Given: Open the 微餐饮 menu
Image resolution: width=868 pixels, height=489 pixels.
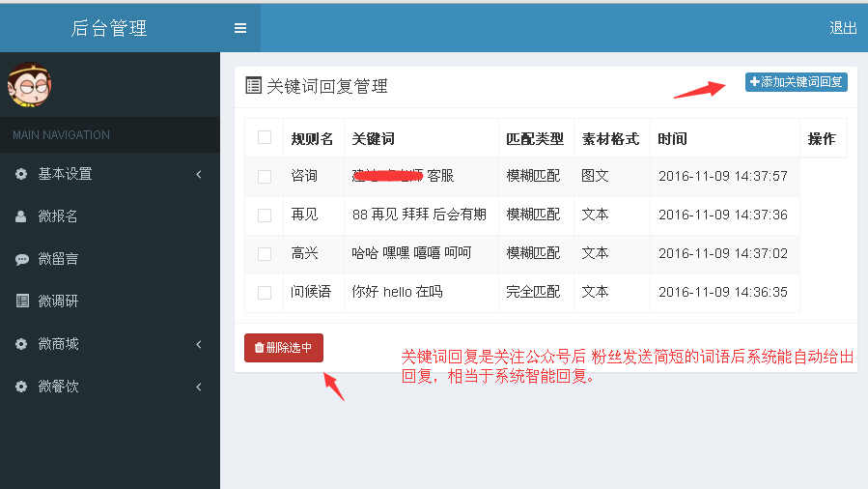Looking at the screenshot, I should [x=110, y=387].
